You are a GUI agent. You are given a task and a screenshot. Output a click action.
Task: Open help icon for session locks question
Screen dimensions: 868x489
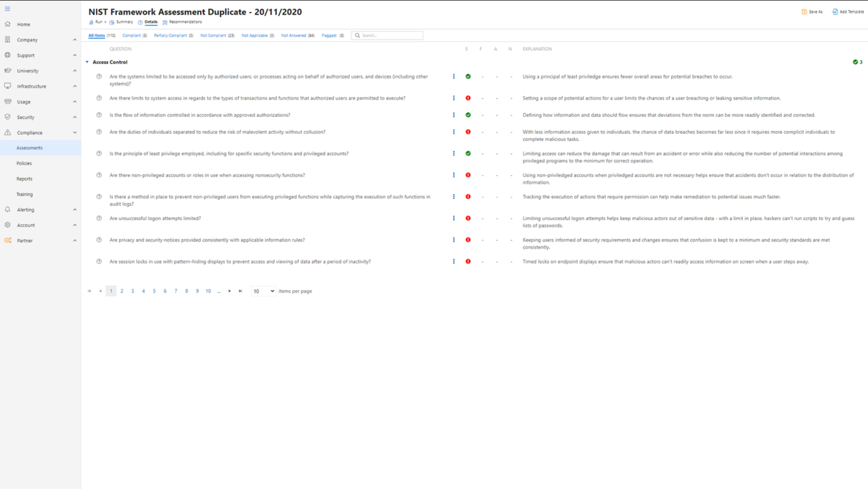tap(99, 262)
